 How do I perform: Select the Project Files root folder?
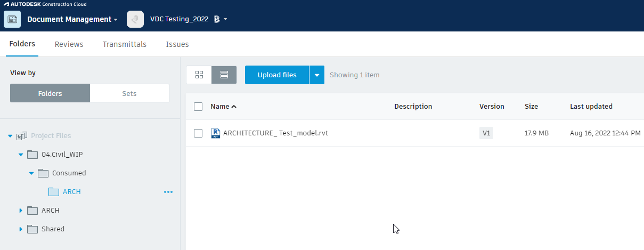click(x=51, y=136)
